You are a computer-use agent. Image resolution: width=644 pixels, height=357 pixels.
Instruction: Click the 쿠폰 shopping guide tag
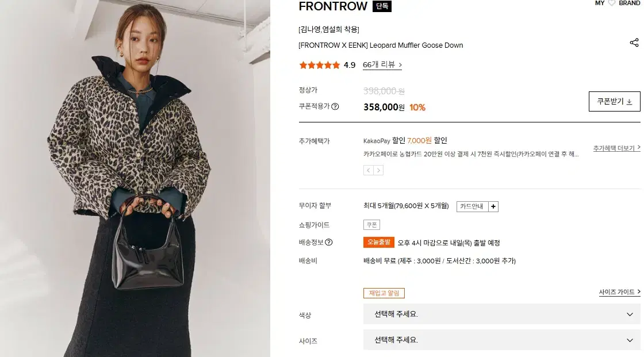(x=371, y=225)
